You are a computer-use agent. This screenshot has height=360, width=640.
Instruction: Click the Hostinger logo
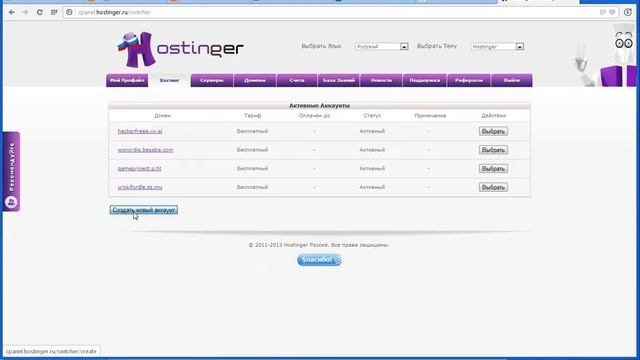(180, 49)
